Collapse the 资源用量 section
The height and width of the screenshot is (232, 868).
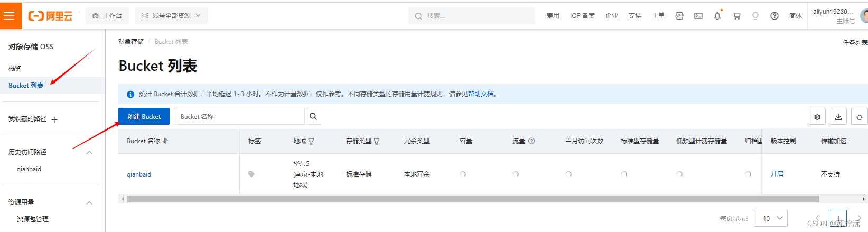pyautogui.click(x=89, y=202)
